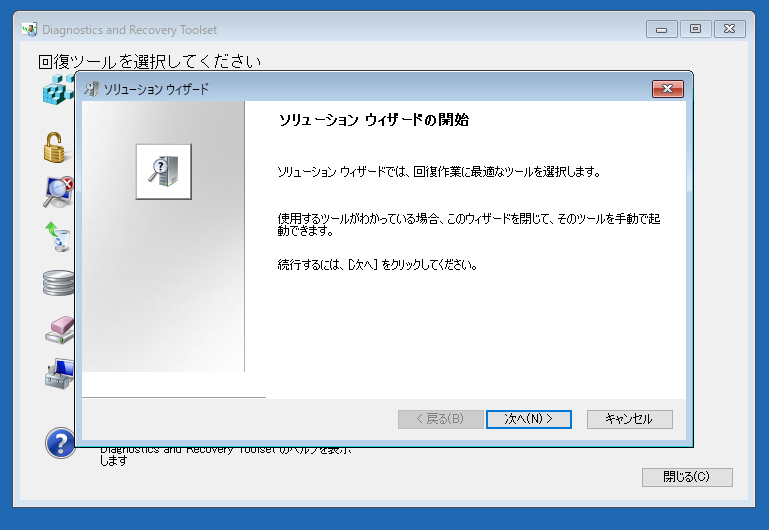Click the heading ソリューション ウィザードの開始

[x=374, y=120]
